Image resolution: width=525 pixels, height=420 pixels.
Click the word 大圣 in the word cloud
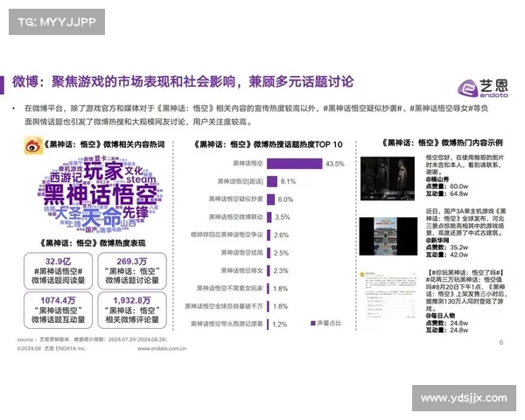pos(67,214)
